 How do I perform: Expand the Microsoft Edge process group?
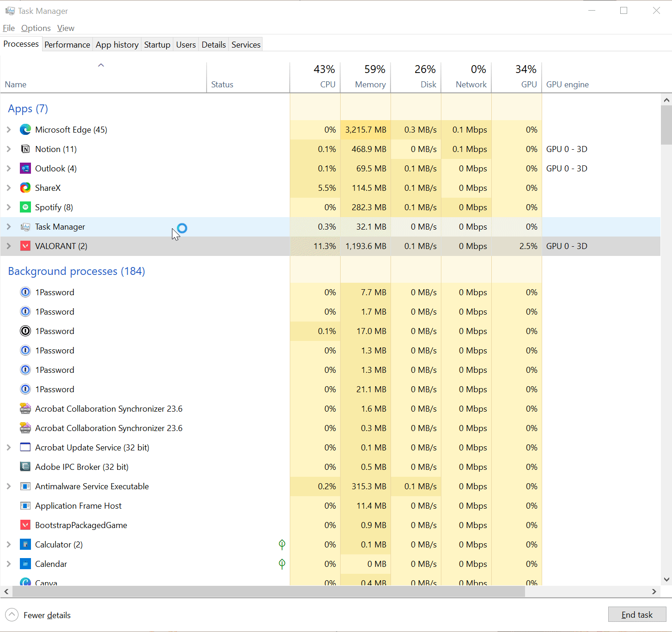point(9,130)
